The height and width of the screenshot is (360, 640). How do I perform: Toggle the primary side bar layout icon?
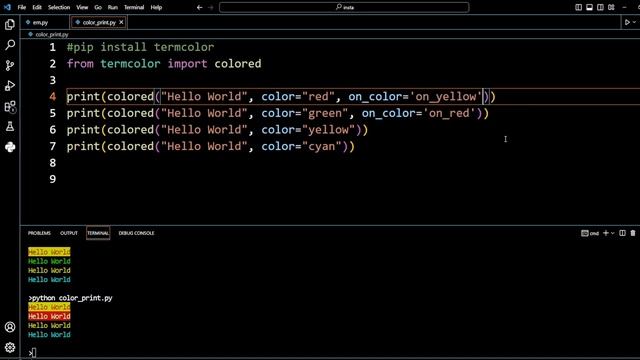click(x=578, y=7)
